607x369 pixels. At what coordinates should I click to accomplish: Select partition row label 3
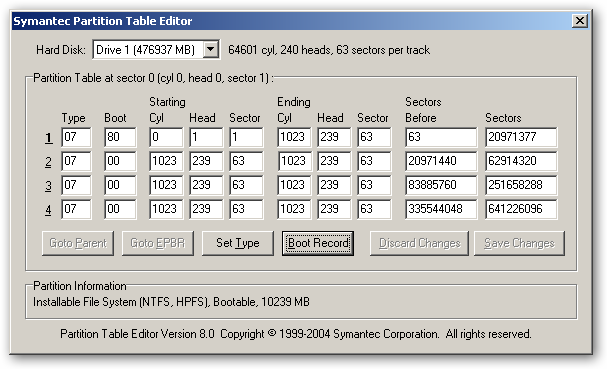pyautogui.click(x=48, y=185)
